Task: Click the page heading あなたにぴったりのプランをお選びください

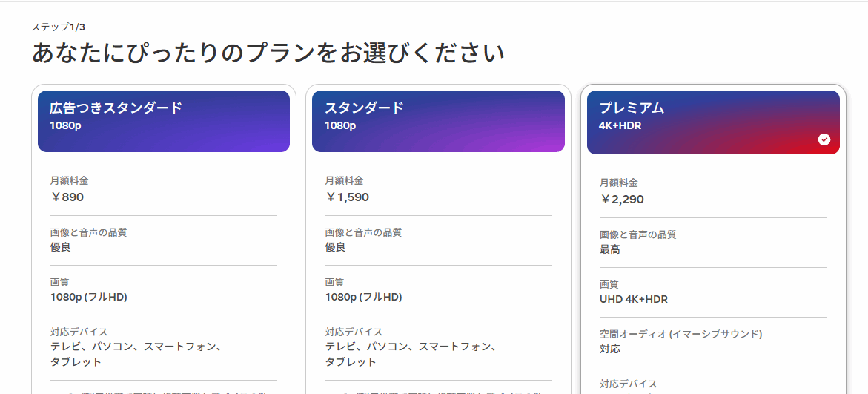Action: [268, 53]
